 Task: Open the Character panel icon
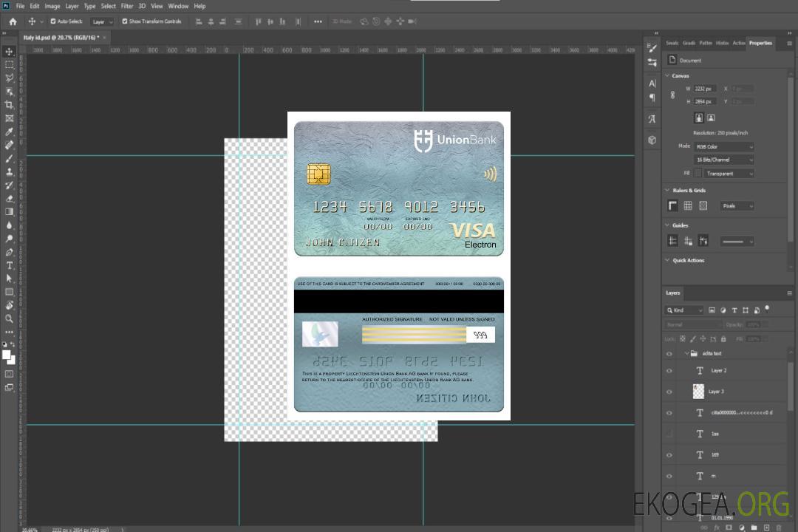(x=652, y=83)
